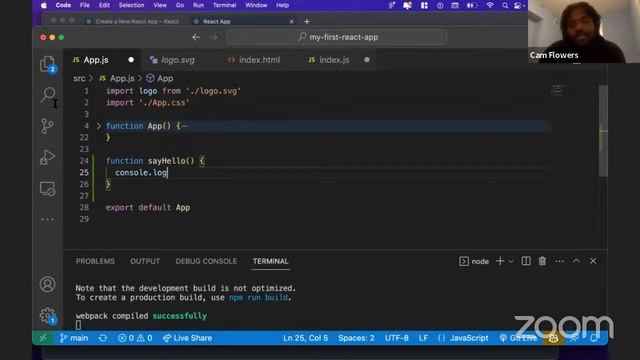Open the DEBUG CONSOLE panel tab
This screenshot has width=640, height=360.
point(206,261)
